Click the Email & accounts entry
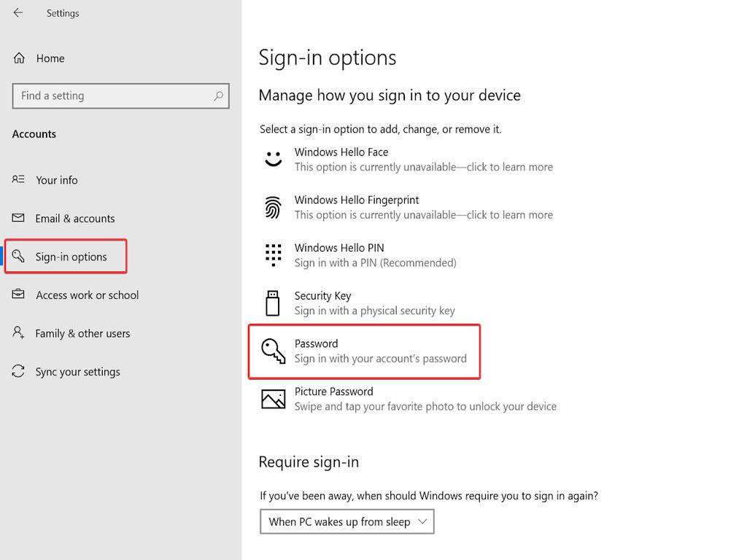Screen dimensions: 747x560 75,218
